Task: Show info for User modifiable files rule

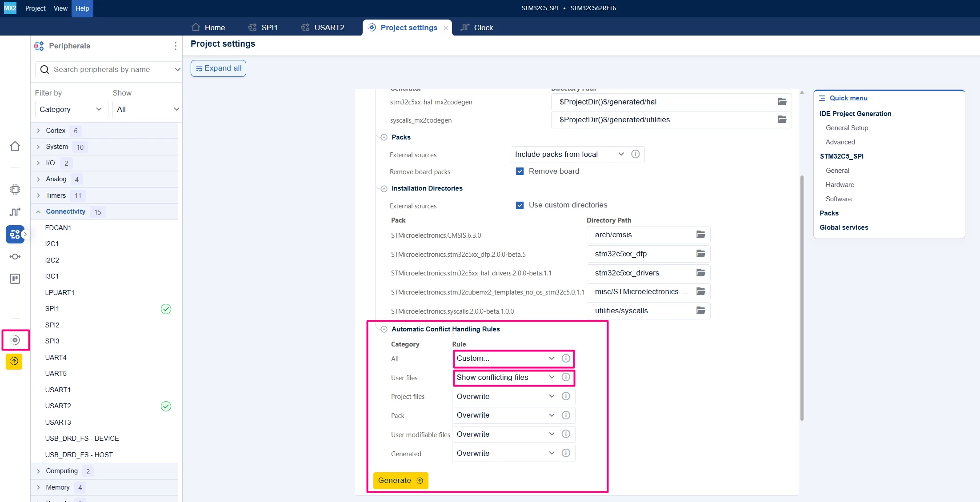Action: coord(566,434)
